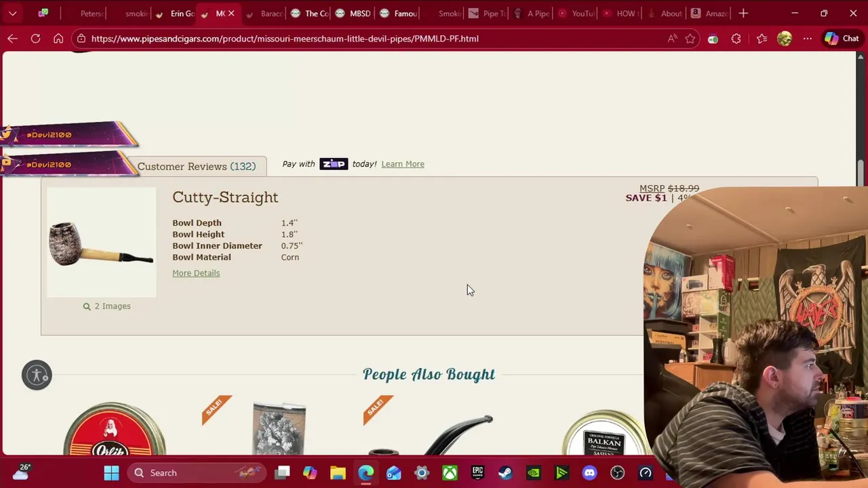868x488 pixels.
Task: Open the Copilot Chat button
Action: 842,39
